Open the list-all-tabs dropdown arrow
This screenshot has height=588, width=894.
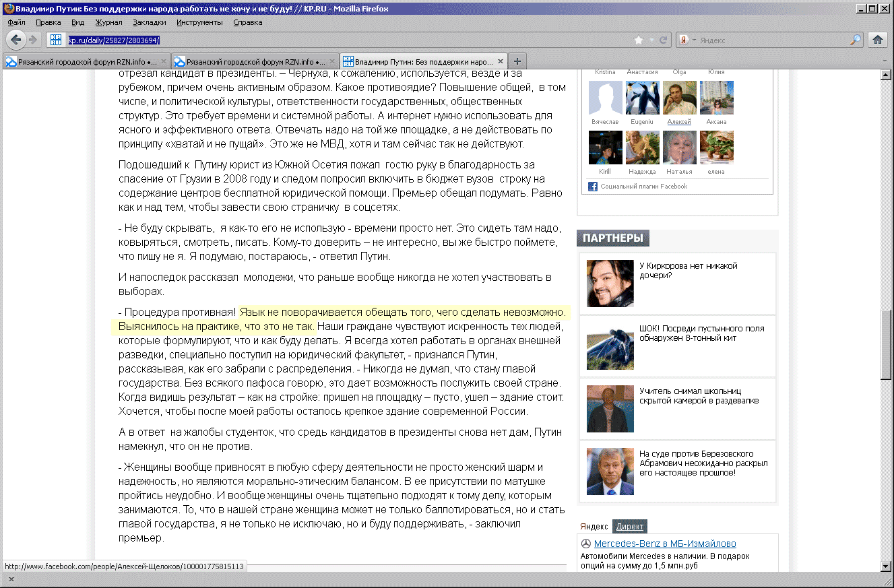tap(885, 61)
